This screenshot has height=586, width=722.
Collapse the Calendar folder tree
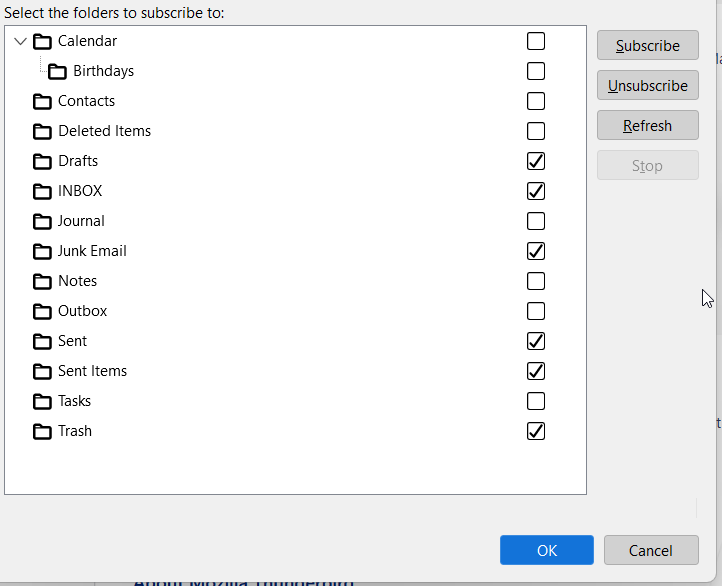coord(21,41)
